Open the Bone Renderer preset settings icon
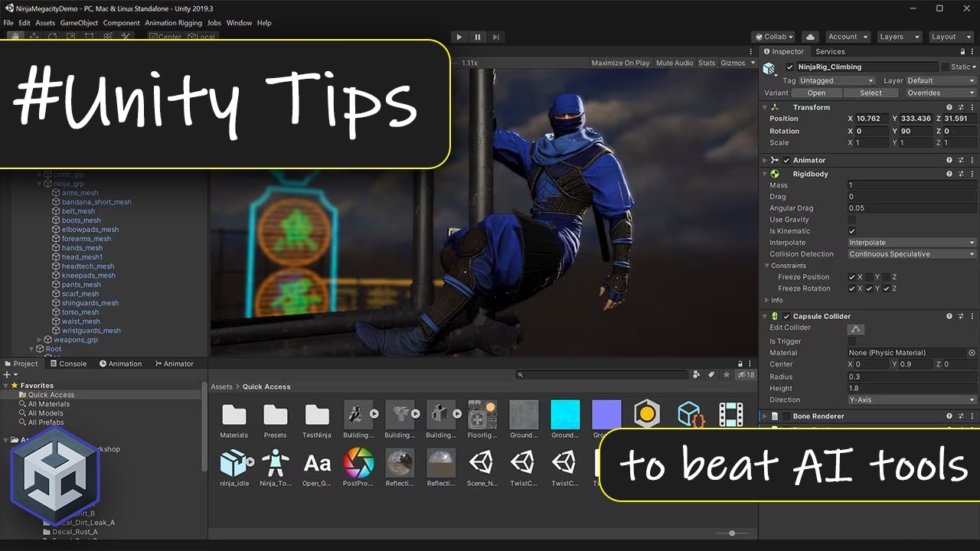This screenshot has height=551, width=980. coord(961,416)
